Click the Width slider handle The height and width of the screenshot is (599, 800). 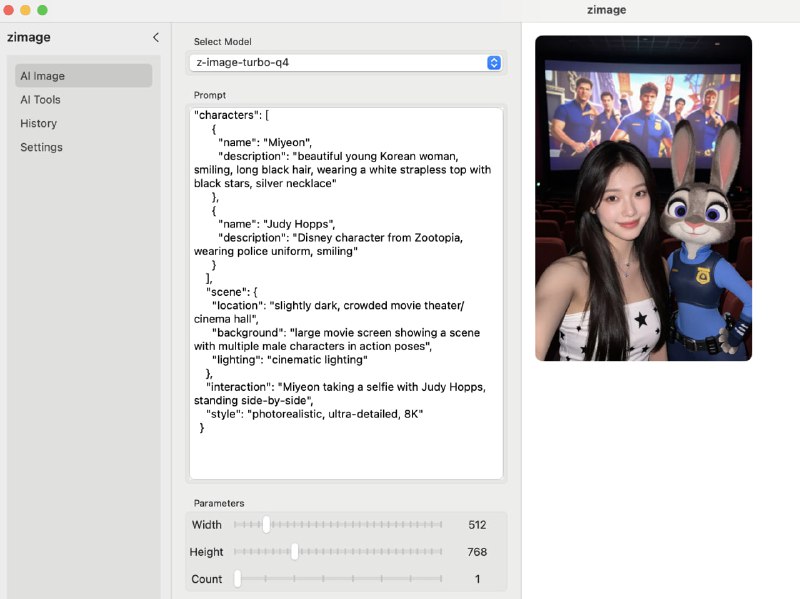[266, 524]
